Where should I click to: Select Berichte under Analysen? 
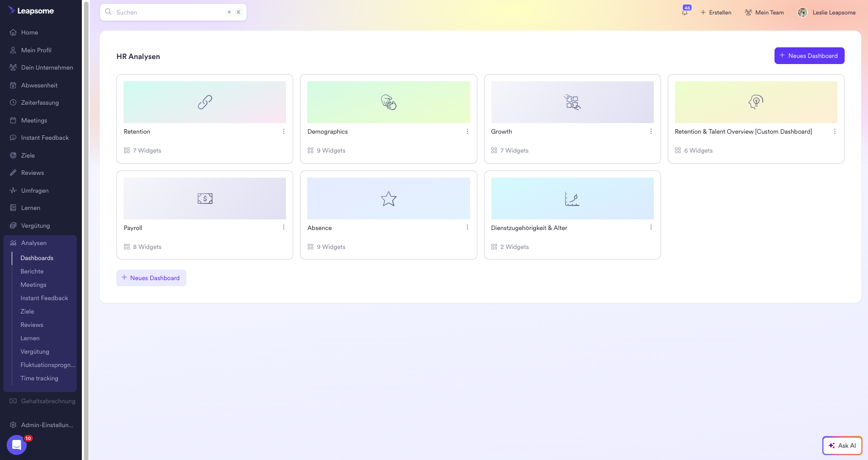pyautogui.click(x=32, y=271)
